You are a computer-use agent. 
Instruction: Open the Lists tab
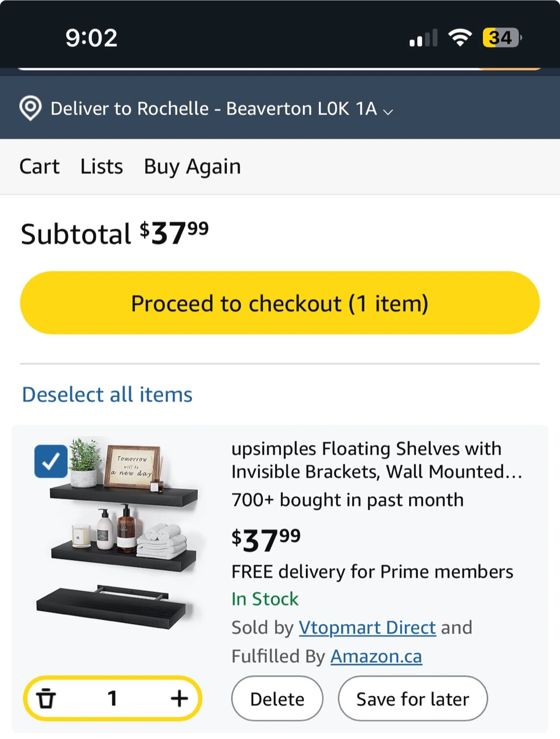[102, 167]
